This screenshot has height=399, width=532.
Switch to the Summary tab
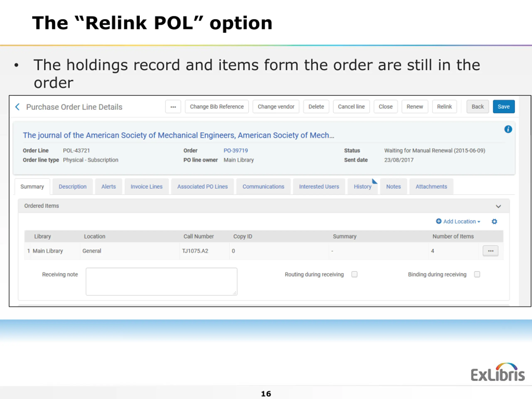coord(32,187)
